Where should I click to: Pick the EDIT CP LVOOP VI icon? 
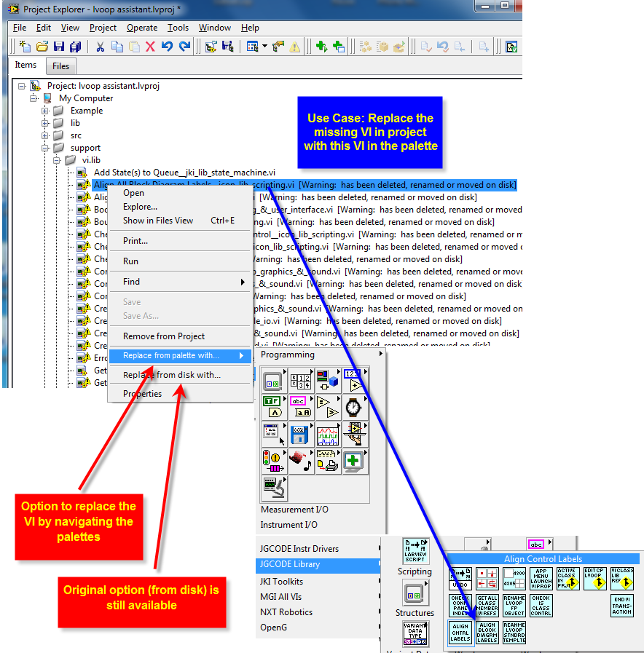[594, 579]
